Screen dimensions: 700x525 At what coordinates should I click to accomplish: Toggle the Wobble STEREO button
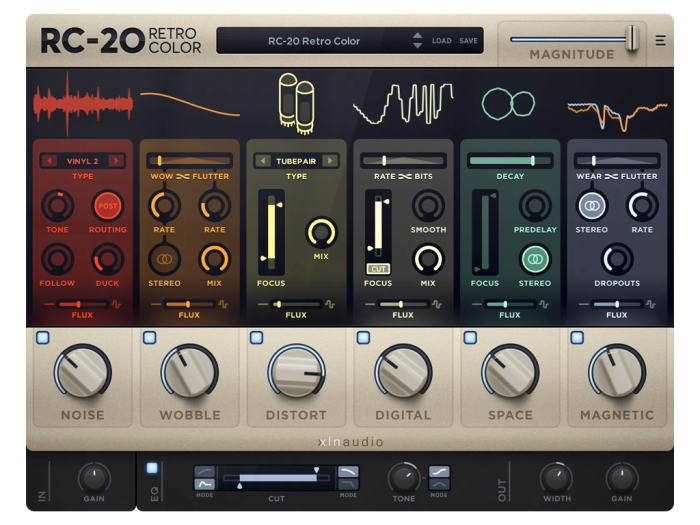tap(164, 259)
